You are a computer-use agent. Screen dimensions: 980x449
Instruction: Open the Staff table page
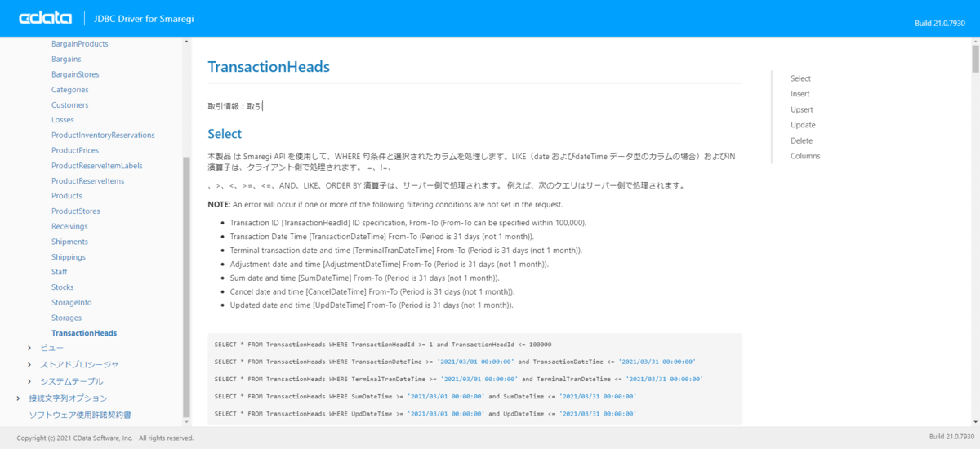click(60, 272)
